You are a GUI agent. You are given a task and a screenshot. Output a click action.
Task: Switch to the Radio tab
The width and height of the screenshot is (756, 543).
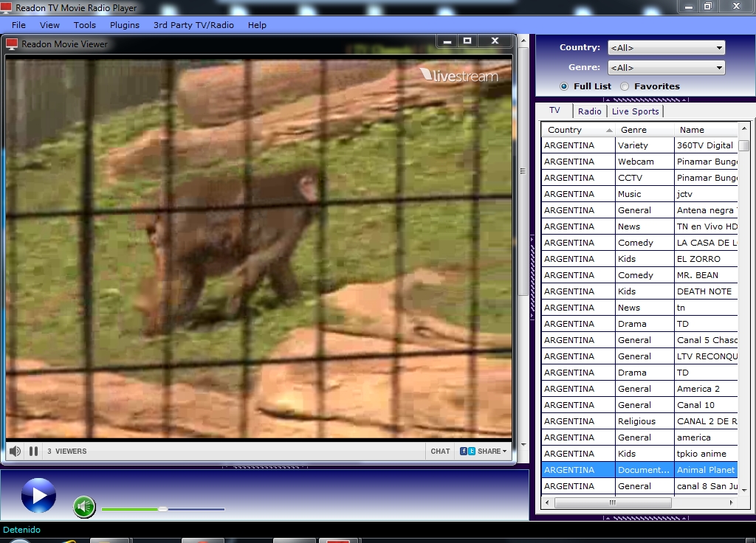589,111
